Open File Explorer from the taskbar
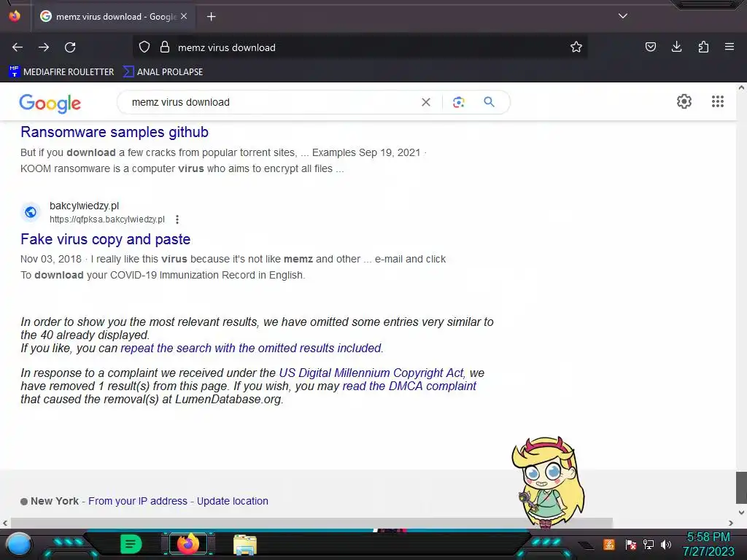 [245, 545]
